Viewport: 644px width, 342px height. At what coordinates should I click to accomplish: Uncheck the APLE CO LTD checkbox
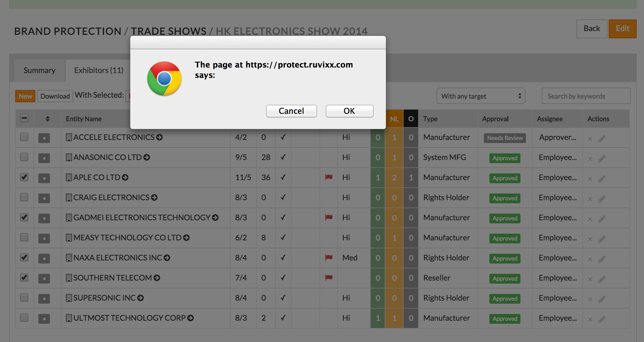24,177
